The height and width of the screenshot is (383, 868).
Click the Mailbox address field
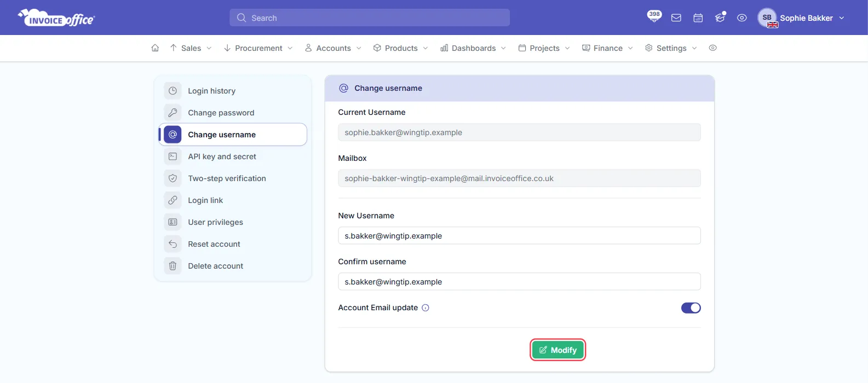[x=519, y=178]
